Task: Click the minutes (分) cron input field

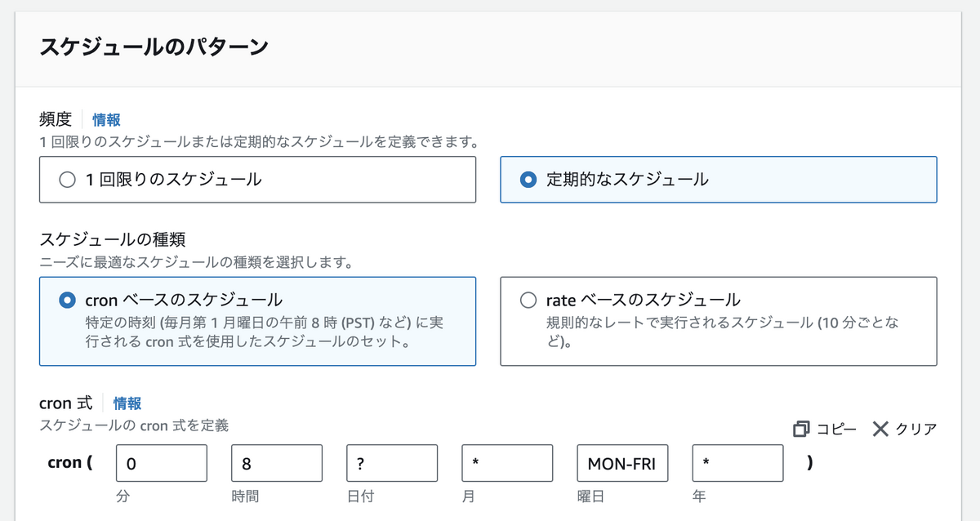Action: [x=162, y=464]
